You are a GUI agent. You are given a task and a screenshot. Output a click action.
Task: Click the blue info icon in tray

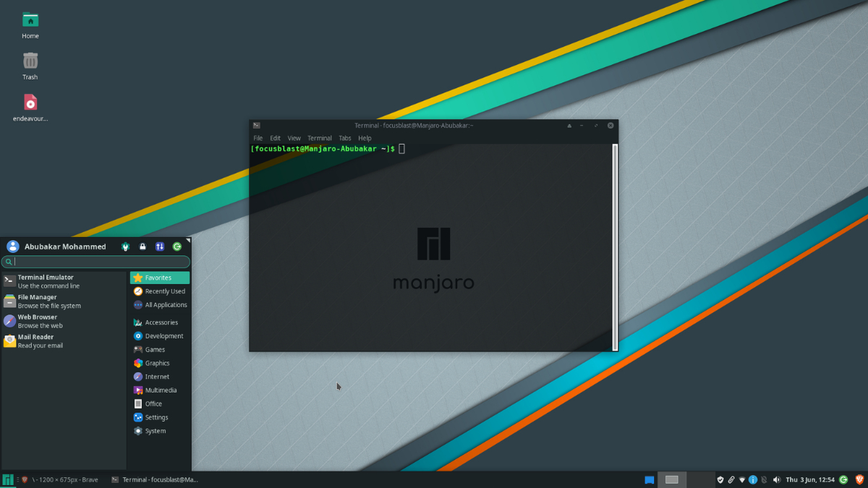coord(753,479)
